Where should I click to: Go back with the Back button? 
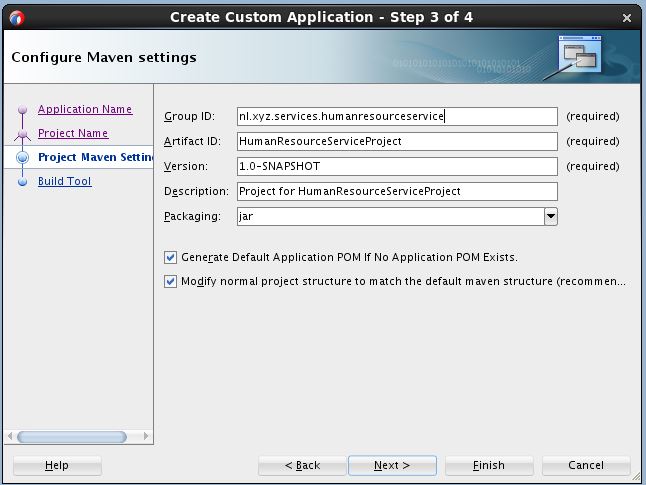click(x=302, y=465)
